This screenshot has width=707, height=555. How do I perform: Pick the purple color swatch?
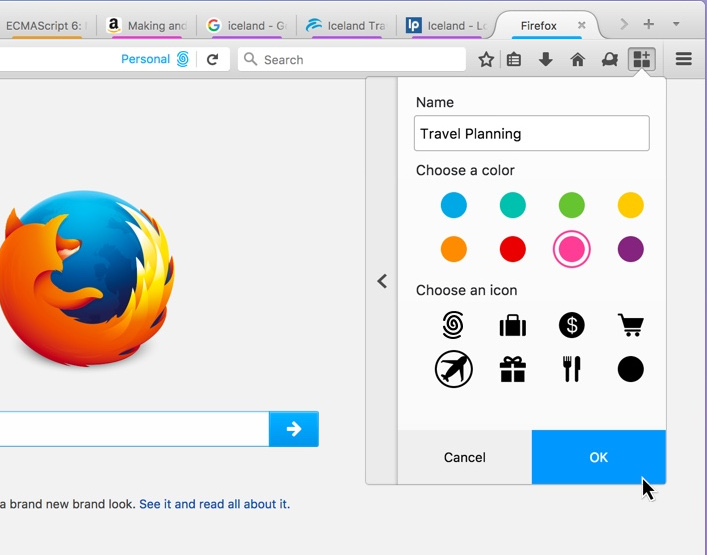coord(630,249)
